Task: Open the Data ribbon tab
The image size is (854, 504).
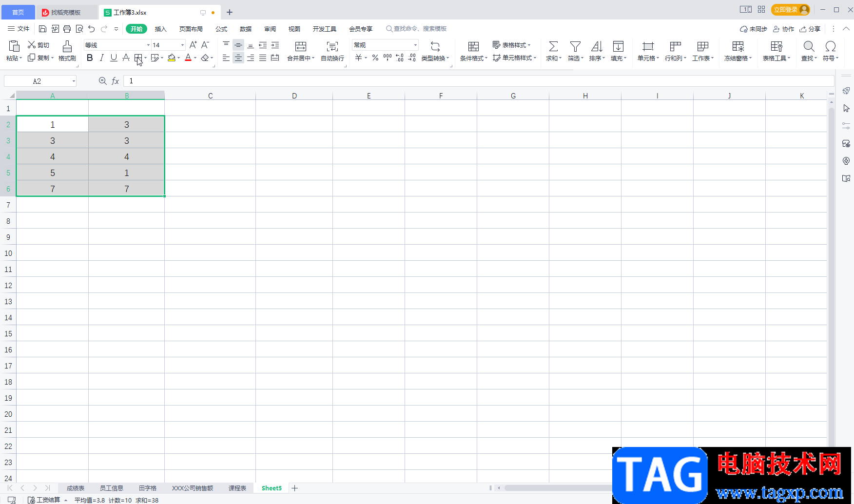Action: pos(246,29)
